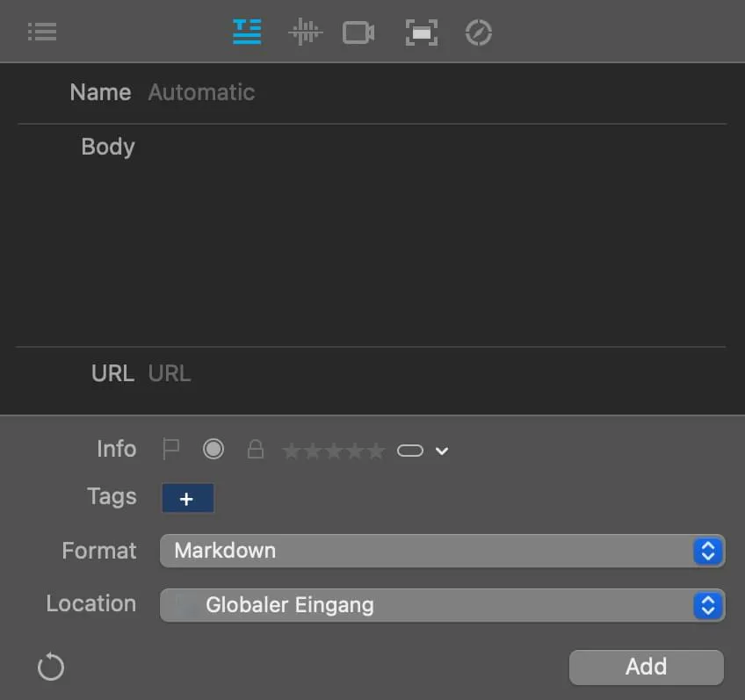Click the Name field showing Automatic

tap(430, 92)
